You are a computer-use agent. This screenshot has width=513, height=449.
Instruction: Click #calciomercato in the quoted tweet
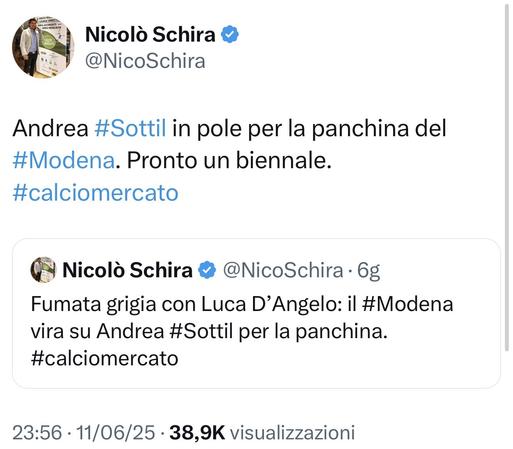coord(104,359)
